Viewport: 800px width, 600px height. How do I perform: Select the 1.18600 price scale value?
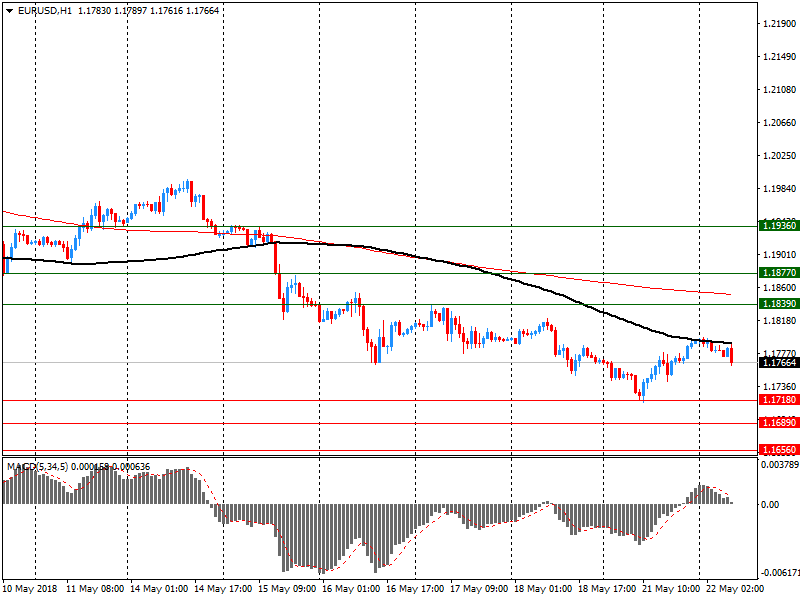tap(780, 288)
